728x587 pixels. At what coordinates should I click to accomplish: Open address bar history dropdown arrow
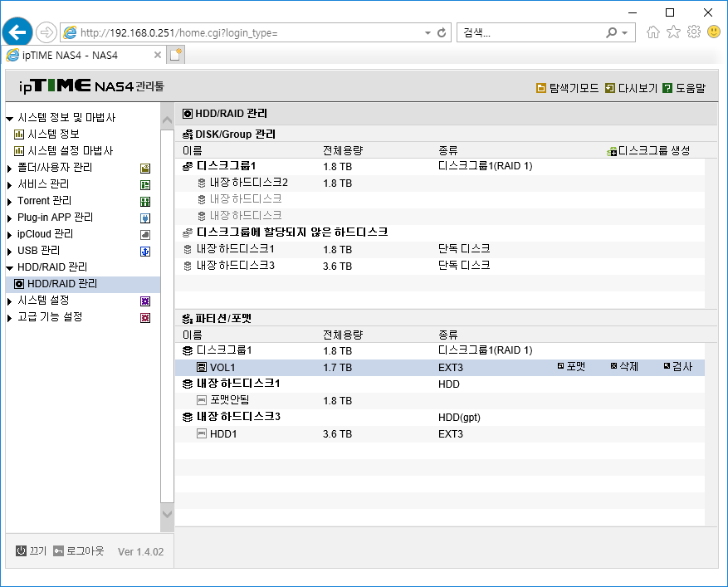click(428, 33)
